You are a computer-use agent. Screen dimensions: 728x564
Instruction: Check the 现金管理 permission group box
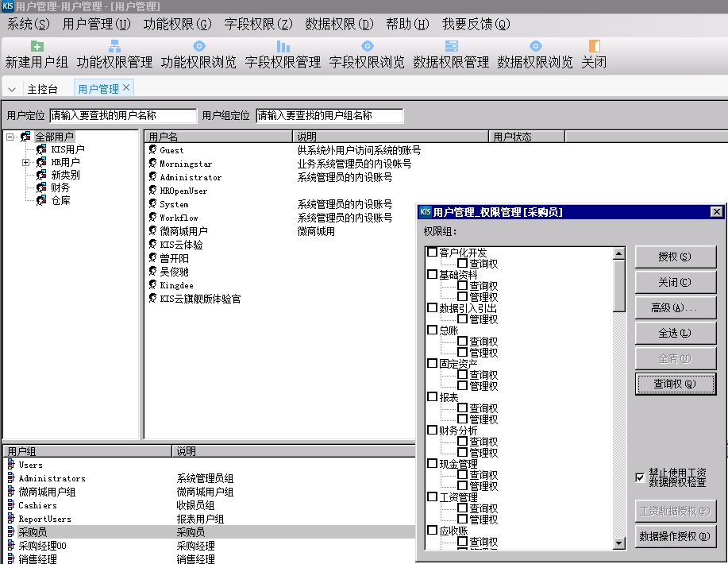tap(432, 464)
